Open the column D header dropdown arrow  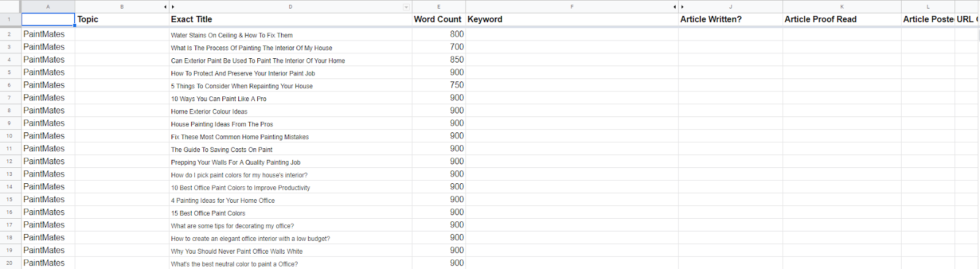(x=406, y=7)
